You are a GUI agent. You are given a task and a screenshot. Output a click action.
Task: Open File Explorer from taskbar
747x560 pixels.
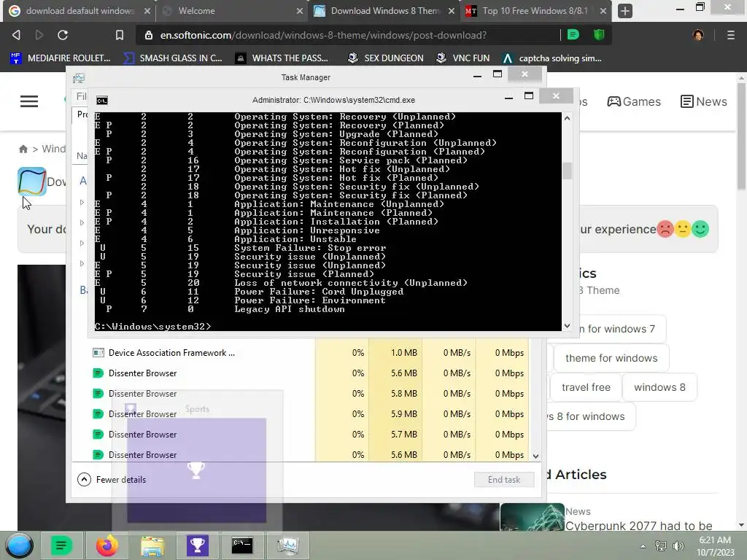pos(152,545)
